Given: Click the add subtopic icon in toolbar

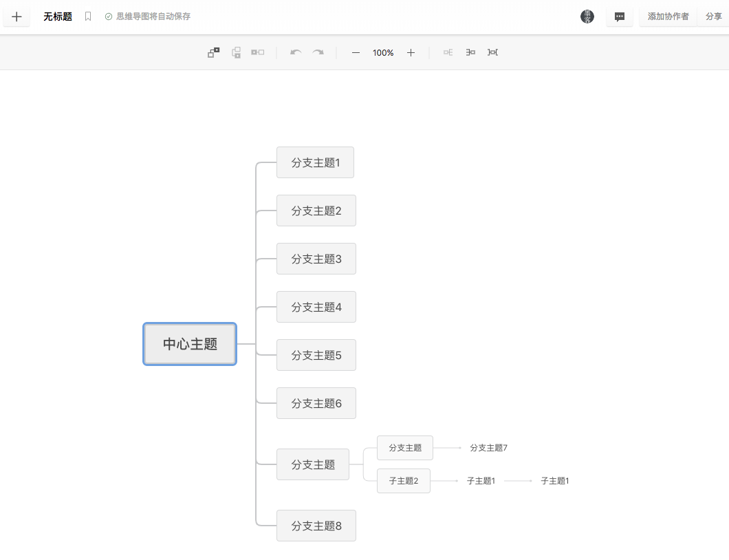Looking at the screenshot, I should point(214,52).
